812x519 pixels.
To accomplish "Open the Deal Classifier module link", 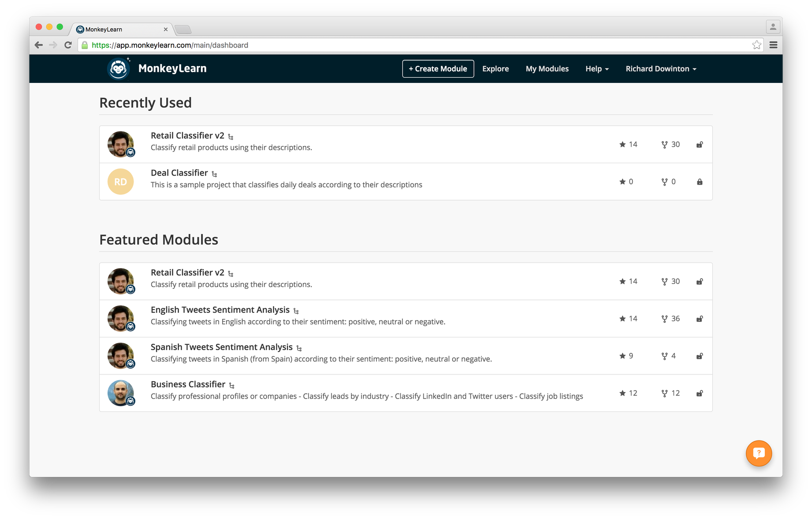I will click(179, 173).
